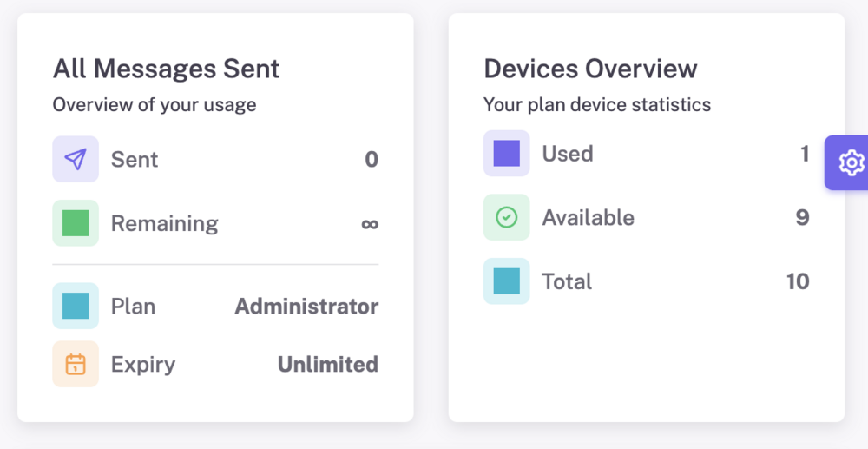This screenshot has height=449, width=868.
Task: Click the Sent count of 0
Action: [x=372, y=160]
